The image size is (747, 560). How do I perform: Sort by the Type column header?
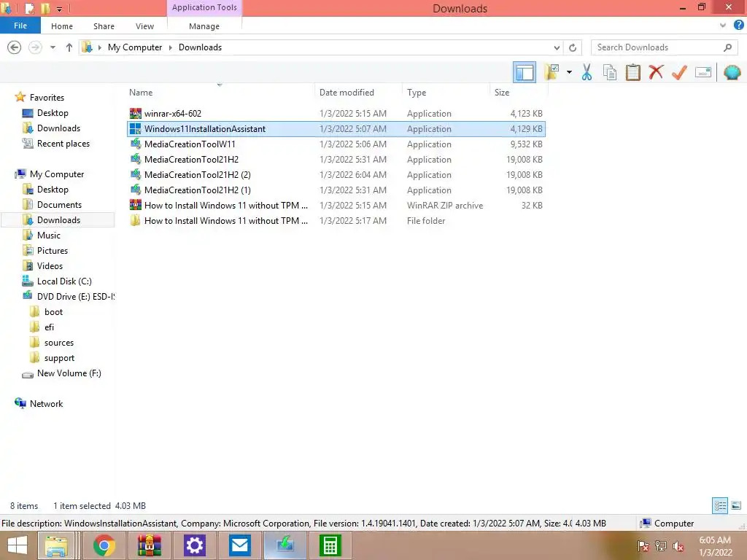[x=417, y=93]
